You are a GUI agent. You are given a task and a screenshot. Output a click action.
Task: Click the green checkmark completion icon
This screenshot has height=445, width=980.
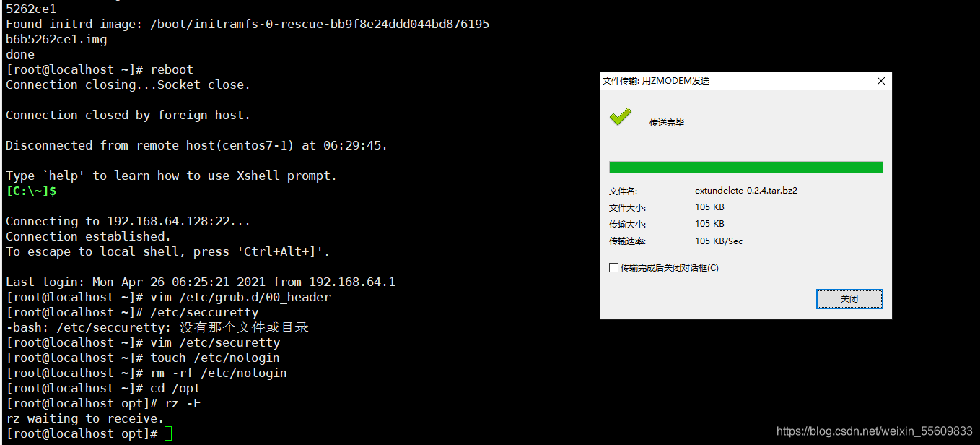(x=620, y=117)
